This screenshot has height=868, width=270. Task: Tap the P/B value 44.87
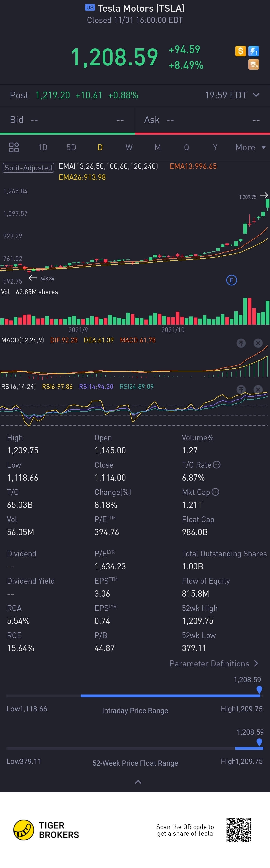pyautogui.click(x=104, y=648)
